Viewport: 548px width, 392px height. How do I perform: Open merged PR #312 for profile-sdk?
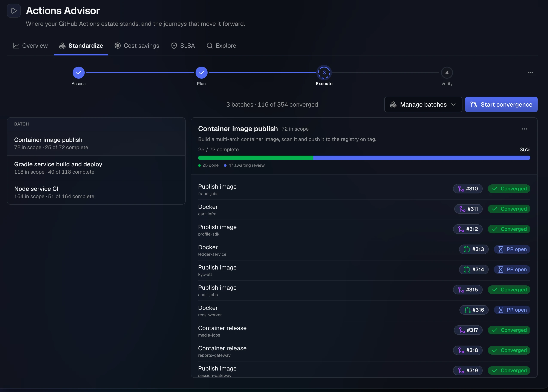coord(468,229)
